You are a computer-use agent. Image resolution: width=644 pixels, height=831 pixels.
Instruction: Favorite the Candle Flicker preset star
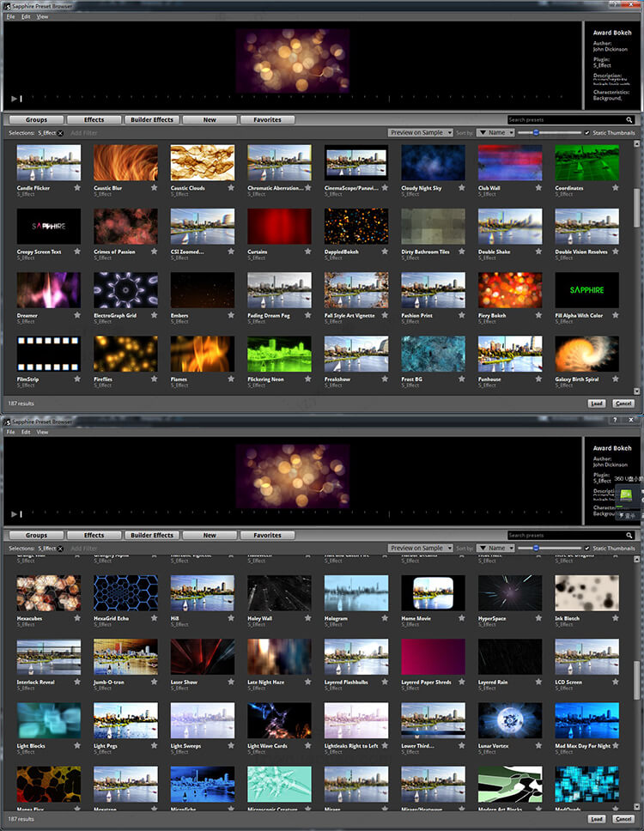coord(77,188)
